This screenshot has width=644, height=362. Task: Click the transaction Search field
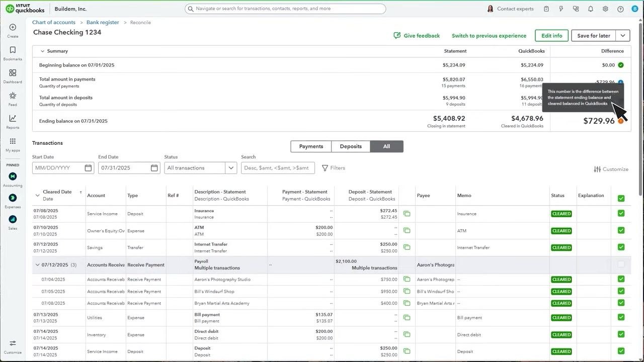pyautogui.click(x=278, y=168)
